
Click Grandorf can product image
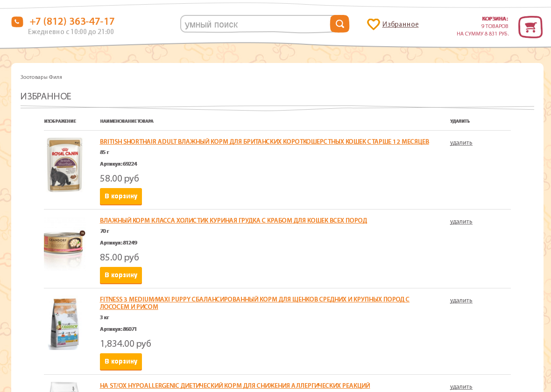pyautogui.click(x=64, y=244)
